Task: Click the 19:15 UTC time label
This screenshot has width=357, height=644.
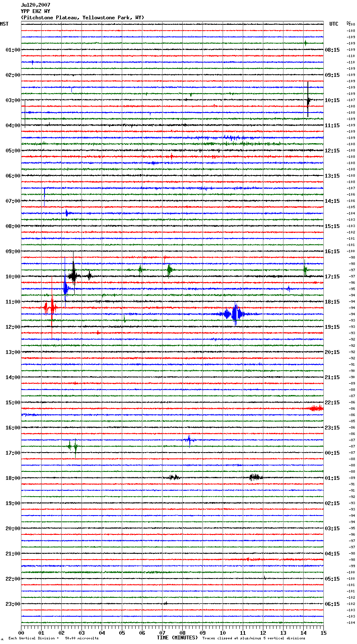Action: point(332,327)
